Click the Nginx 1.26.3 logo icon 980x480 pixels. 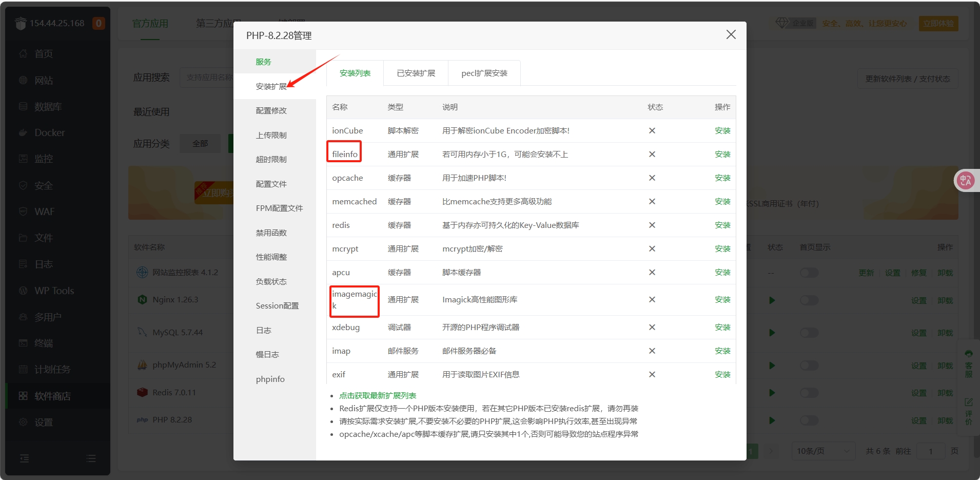click(x=142, y=300)
